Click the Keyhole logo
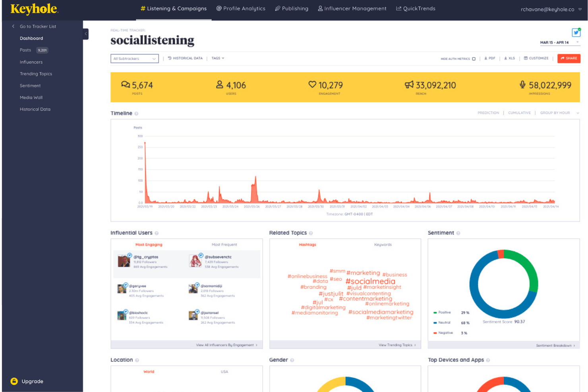 [x=34, y=9]
